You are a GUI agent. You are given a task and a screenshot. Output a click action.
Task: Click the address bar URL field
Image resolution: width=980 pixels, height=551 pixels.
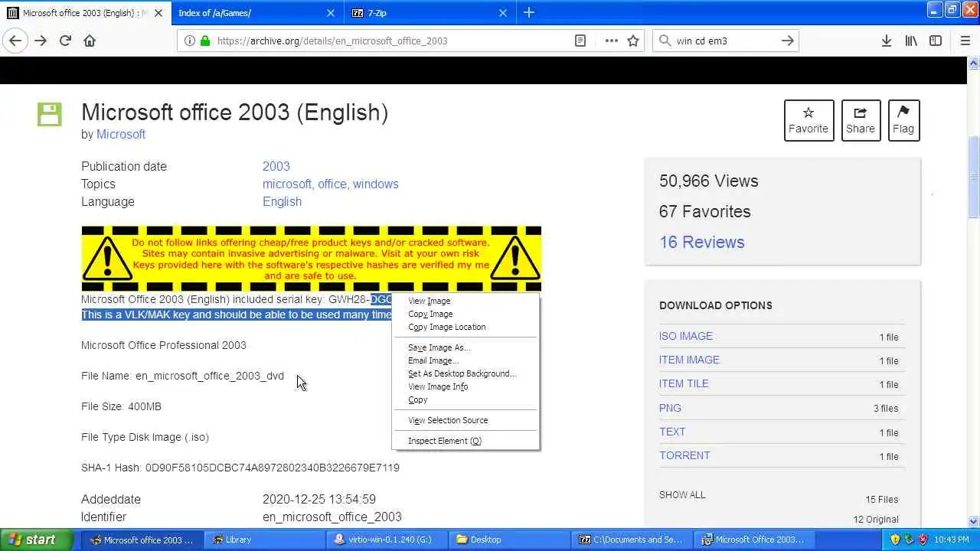pyautogui.click(x=390, y=41)
